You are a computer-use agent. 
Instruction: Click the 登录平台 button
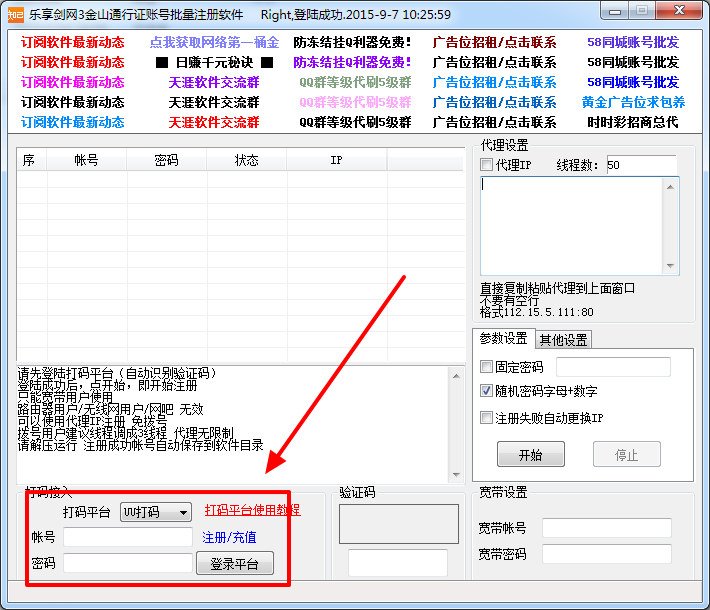pyautogui.click(x=235, y=563)
